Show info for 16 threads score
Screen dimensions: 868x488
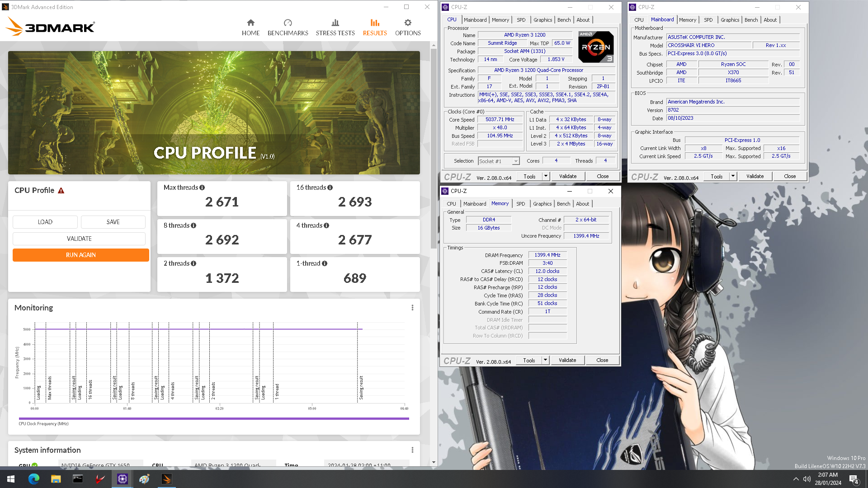pos(330,188)
